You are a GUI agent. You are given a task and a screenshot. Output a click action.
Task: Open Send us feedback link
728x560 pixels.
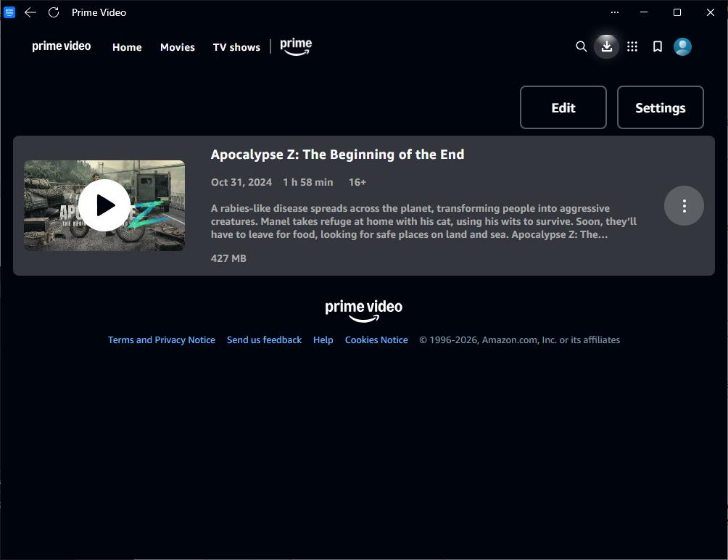point(264,340)
